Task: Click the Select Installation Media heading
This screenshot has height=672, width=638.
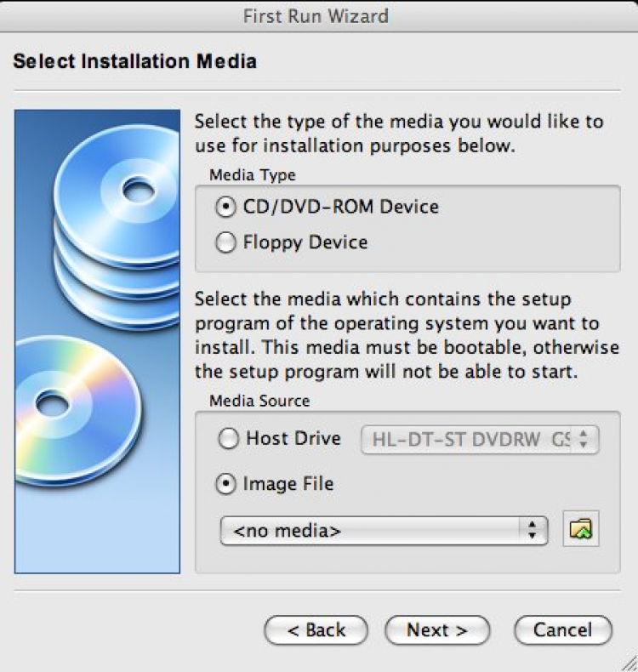Action: (x=135, y=61)
